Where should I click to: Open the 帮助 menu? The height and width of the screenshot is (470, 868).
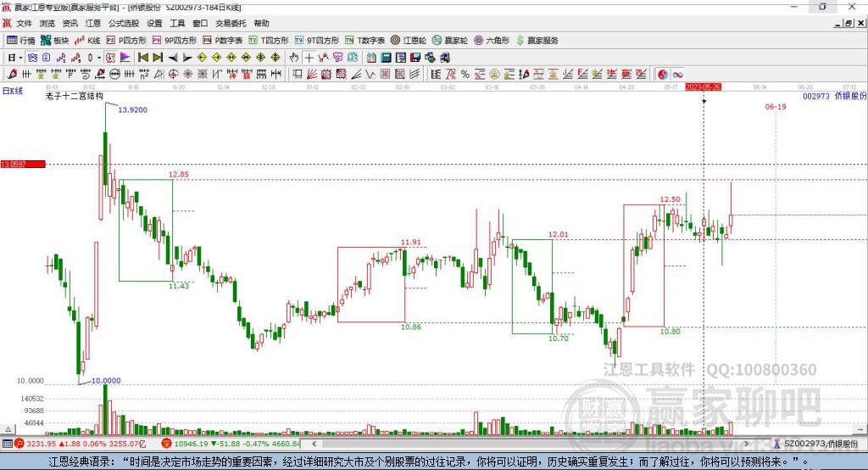[261, 23]
